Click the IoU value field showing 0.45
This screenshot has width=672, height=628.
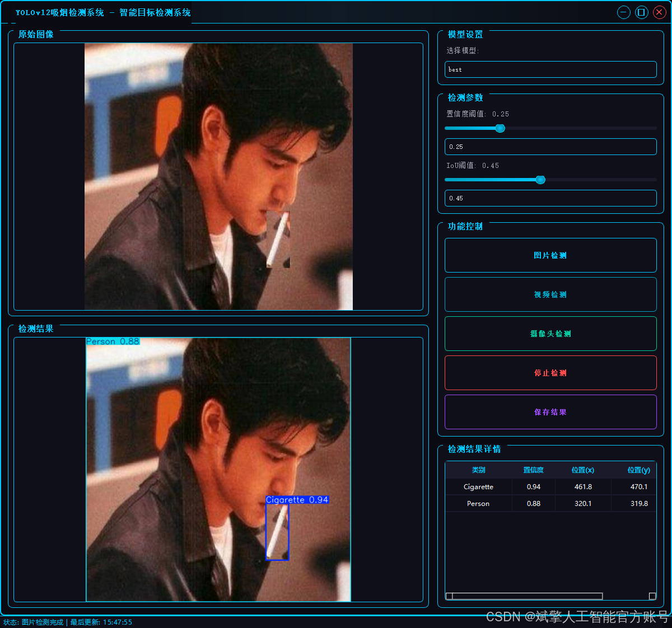coord(550,198)
